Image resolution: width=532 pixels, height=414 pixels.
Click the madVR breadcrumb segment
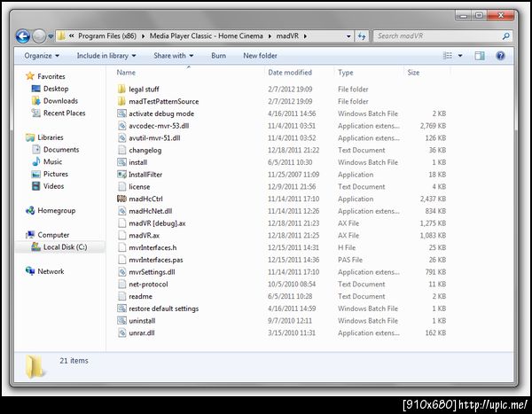point(287,36)
